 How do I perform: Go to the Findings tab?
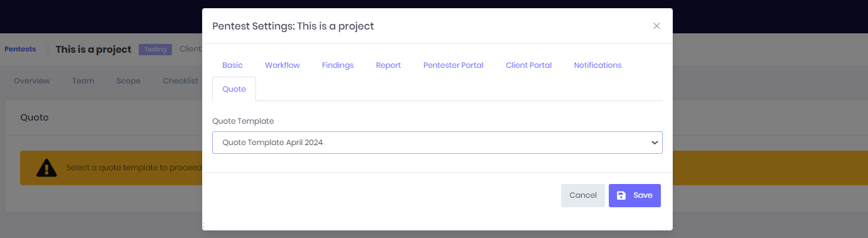(x=338, y=65)
